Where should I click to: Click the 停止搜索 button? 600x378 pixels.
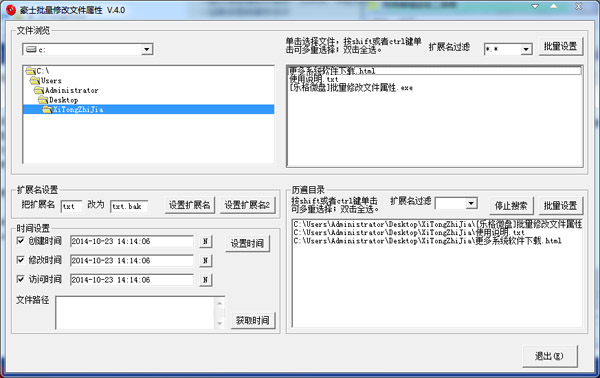coord(511,206)
